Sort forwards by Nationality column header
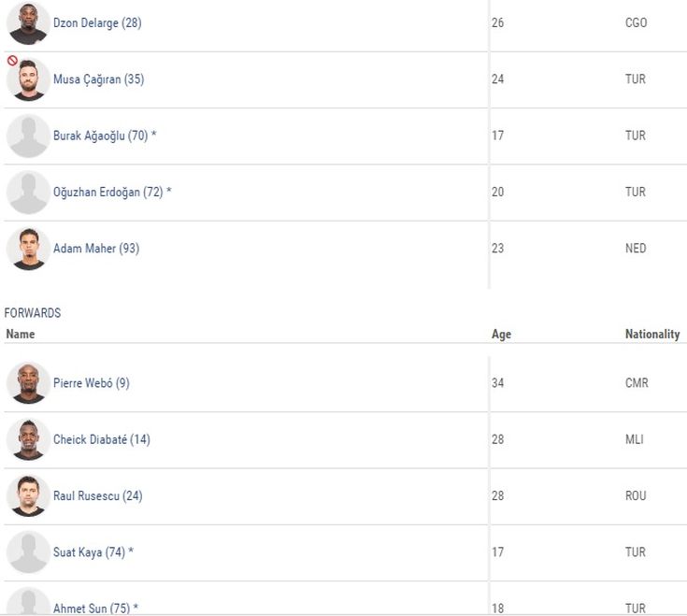Image resolution: width=687 pixels, height=616 pixels. [x=651, y=334]
